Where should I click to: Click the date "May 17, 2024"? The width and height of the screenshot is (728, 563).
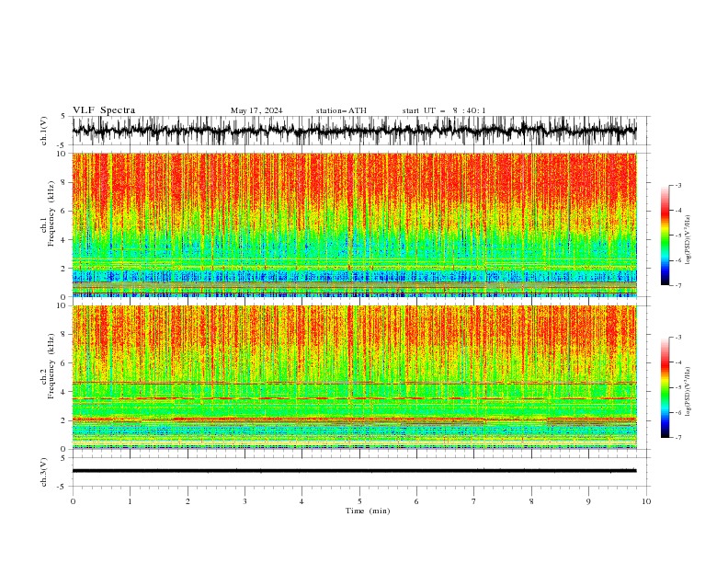(x=256, y=110)
